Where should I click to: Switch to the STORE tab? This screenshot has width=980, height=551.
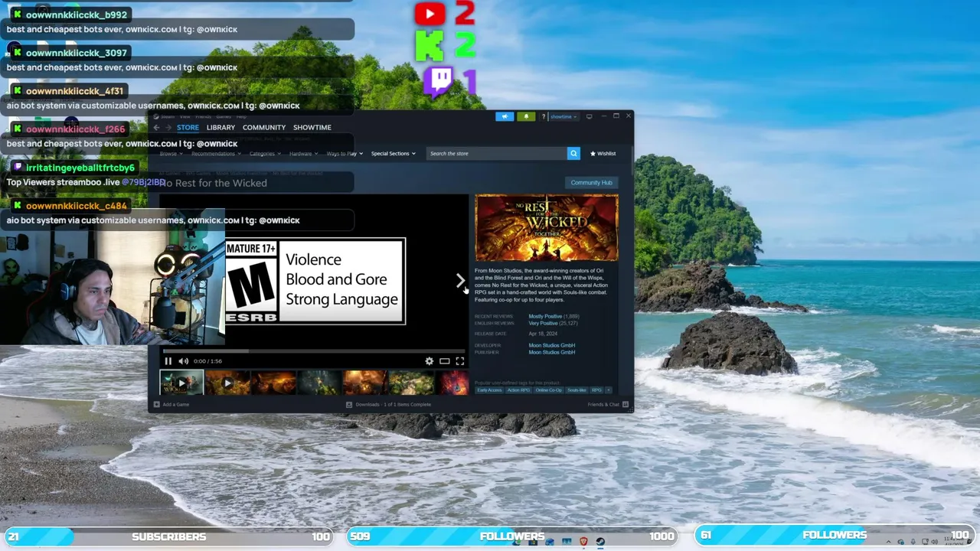[188, 128]
